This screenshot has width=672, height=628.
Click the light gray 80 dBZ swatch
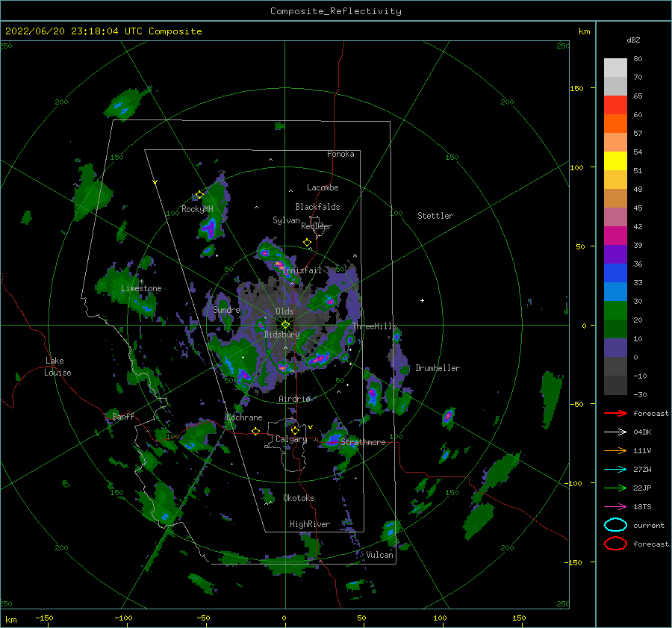click(615, 68)
